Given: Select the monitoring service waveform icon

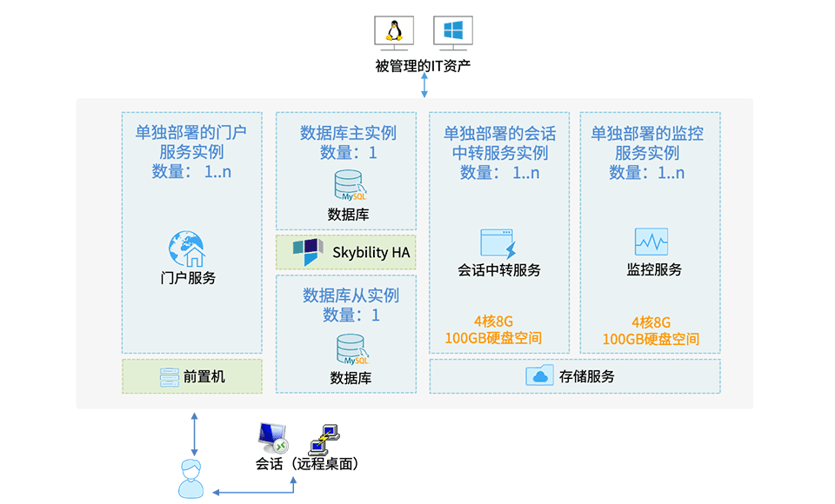Looking at the screenshot, I should 651,242.
